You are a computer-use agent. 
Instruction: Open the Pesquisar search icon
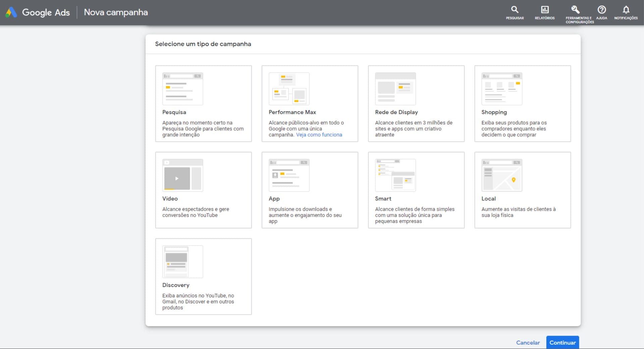click(515, 10)
